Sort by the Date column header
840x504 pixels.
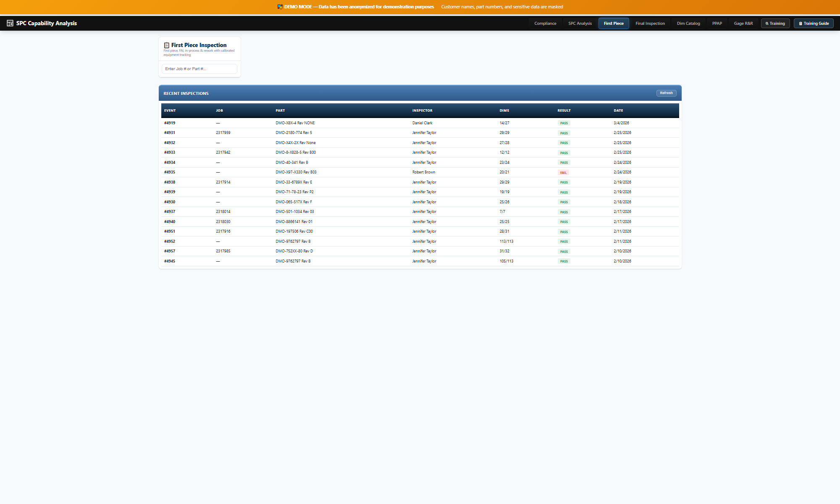pos(618,110)
